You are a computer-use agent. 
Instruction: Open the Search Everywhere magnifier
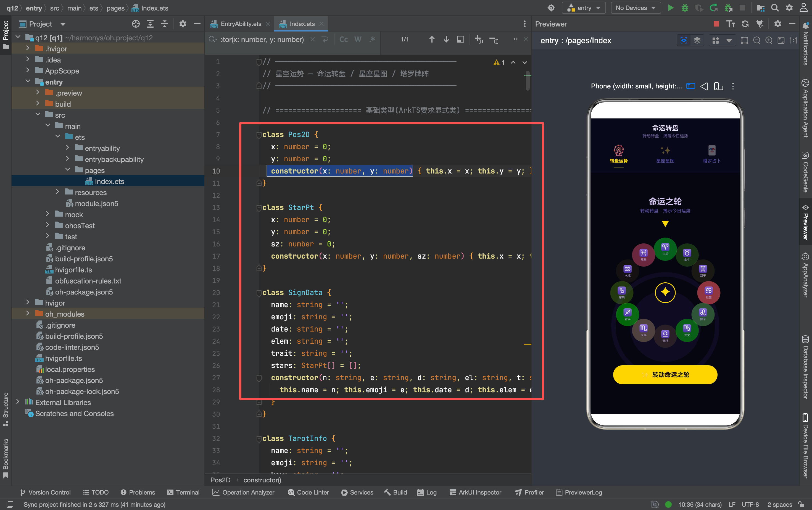[775, 8]
